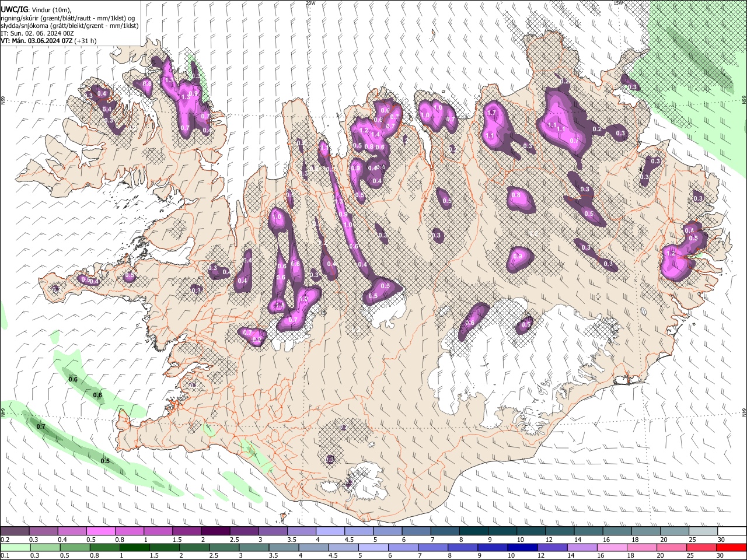The width and height of the screenshot is (747, 560).
Task: Pick the red 30 swatch in lower rain legend row
Action: 731,547
